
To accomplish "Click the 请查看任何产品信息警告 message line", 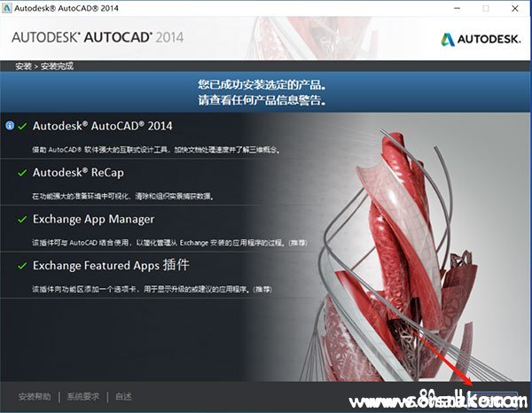I will click(262, 100).
